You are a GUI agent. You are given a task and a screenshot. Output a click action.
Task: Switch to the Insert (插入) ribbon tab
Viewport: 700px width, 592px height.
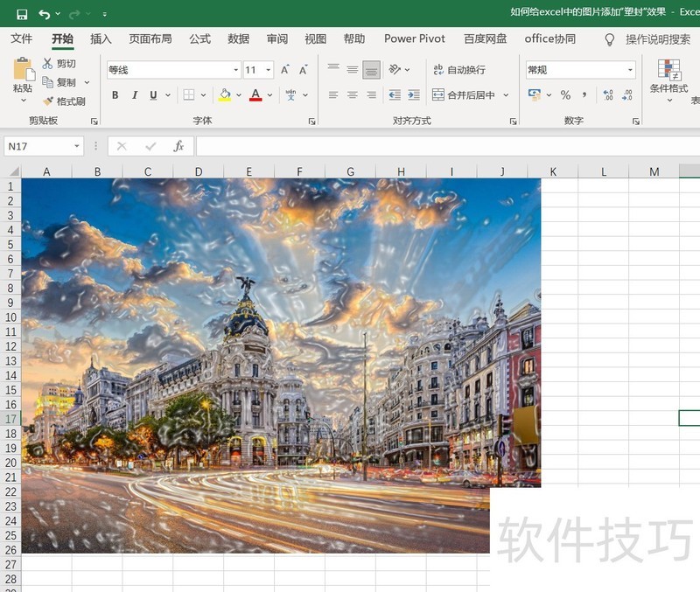[101, 38]
